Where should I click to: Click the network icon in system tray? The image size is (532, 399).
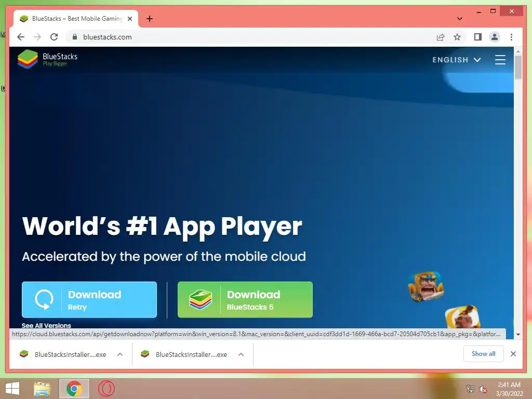pyautogui.click(x=470, y=389)
